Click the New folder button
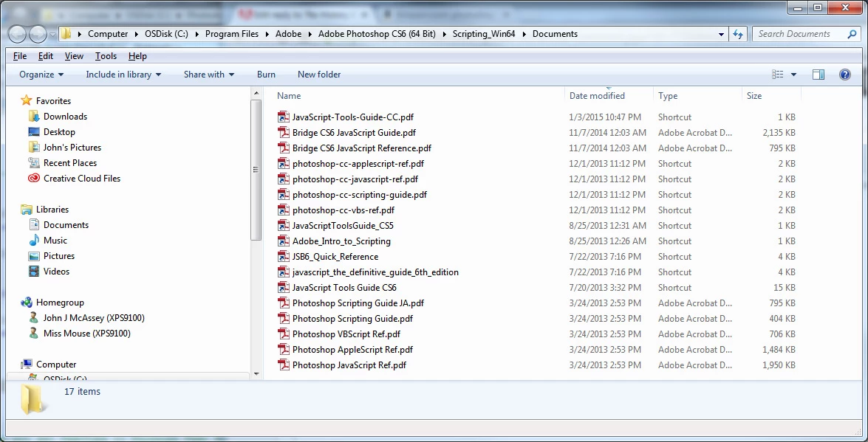This screenshot has width=868, height=442. 319,74
